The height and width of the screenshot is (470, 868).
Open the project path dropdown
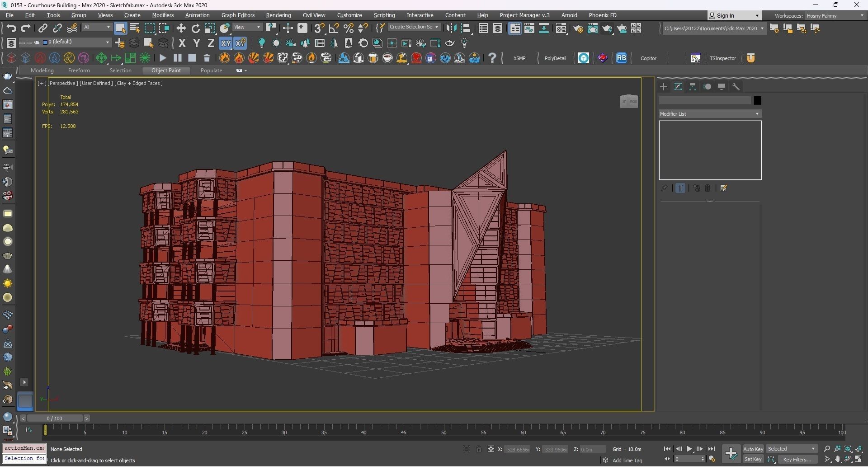(714, 28)
